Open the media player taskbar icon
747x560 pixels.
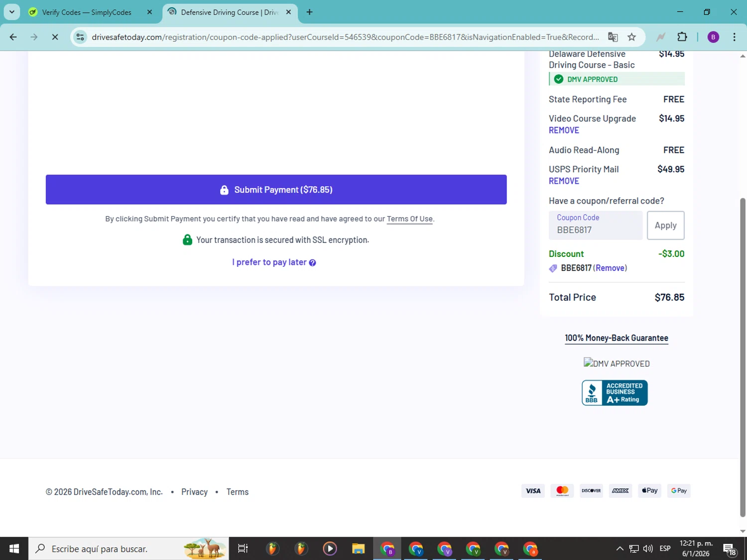[330, 549]
